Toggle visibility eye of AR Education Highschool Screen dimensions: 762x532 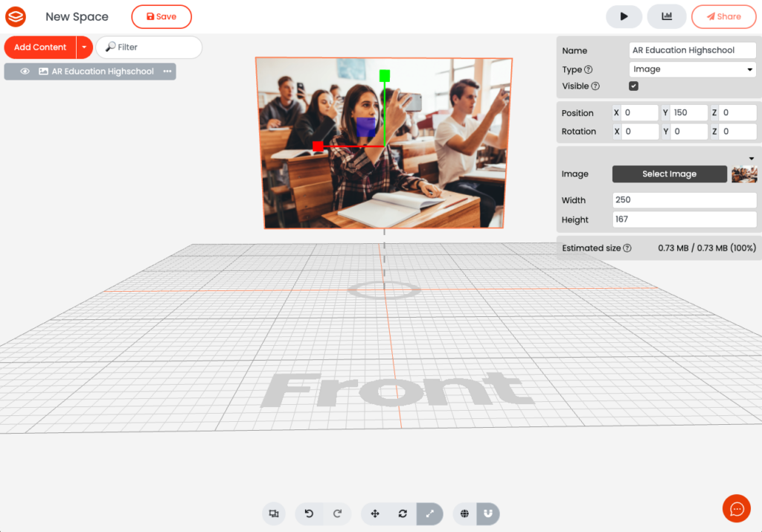pos(25,71)
